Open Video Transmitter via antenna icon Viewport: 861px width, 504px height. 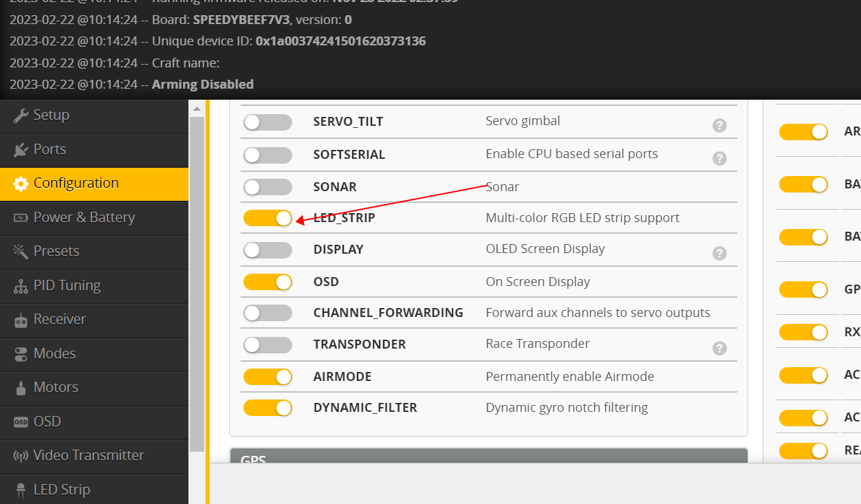(x=21, y=455)
